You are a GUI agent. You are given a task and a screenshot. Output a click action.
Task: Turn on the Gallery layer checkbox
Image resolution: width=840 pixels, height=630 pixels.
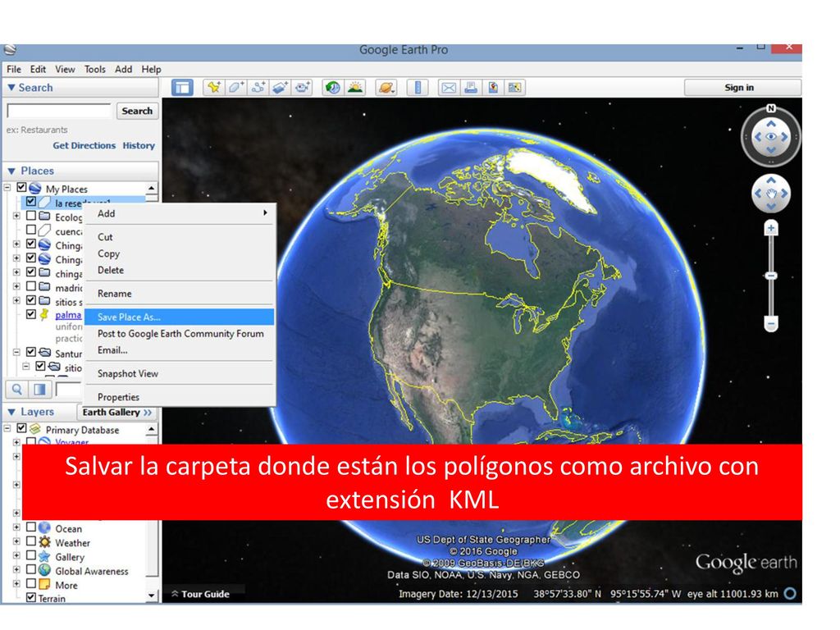tap(31, 555)
